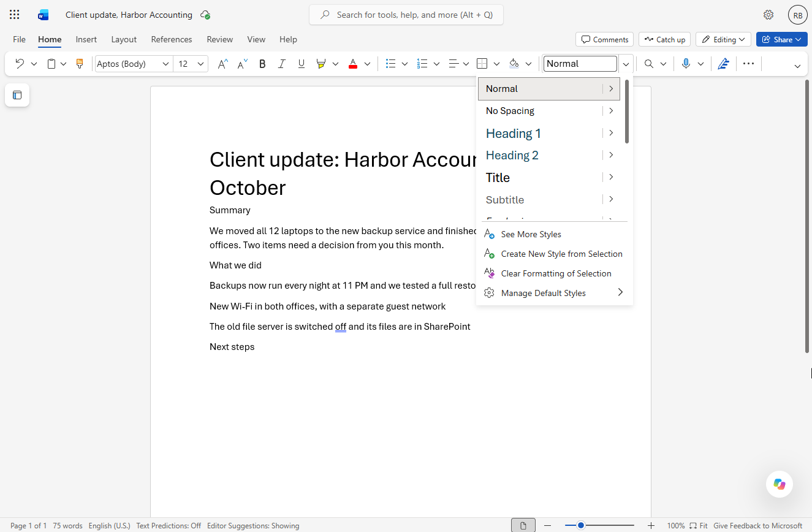The image size is (812, 532).
Task: Click the borders icon
Action: coord(482,64)
